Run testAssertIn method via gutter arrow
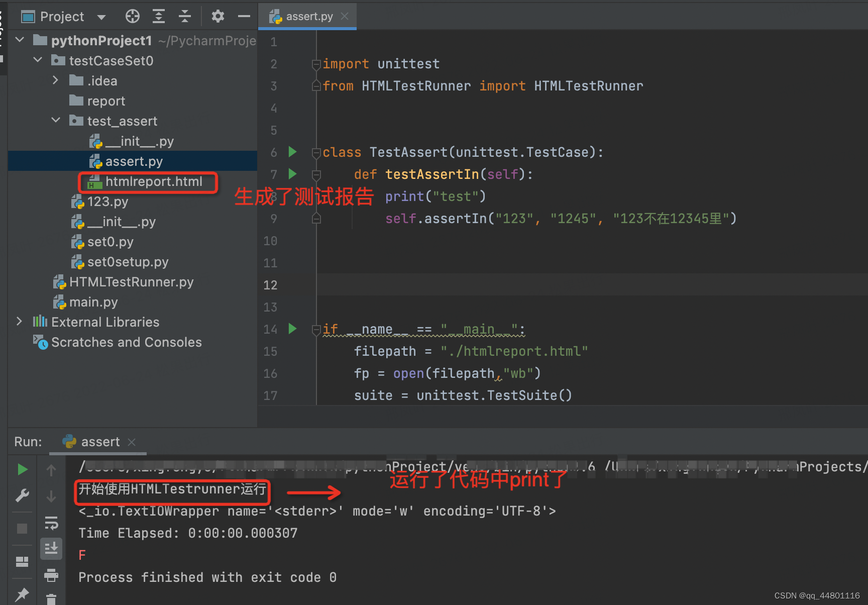 coord(292,174)
